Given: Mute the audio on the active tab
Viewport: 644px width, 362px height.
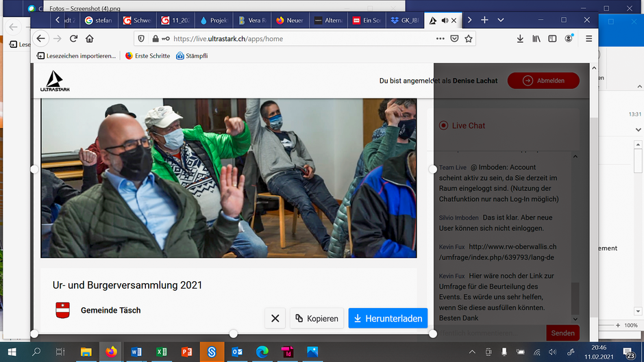Looking at the screenshot, I should (x=444, y=21).
